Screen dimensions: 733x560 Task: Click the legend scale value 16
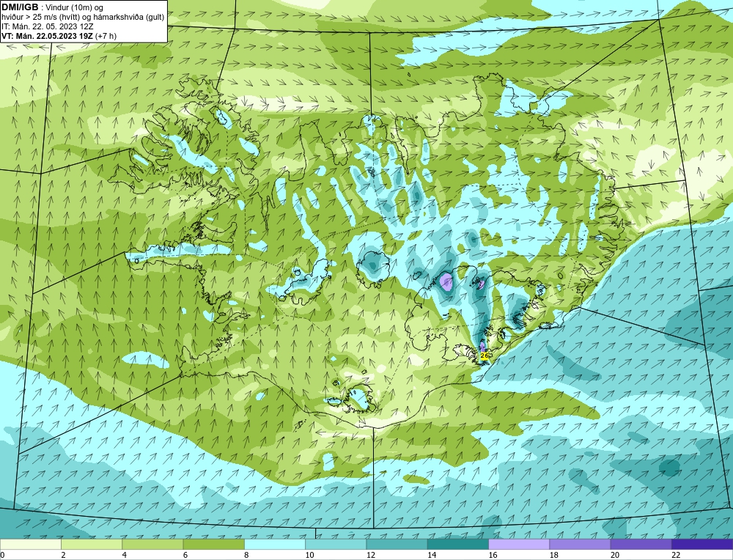[x=493, y=555]
